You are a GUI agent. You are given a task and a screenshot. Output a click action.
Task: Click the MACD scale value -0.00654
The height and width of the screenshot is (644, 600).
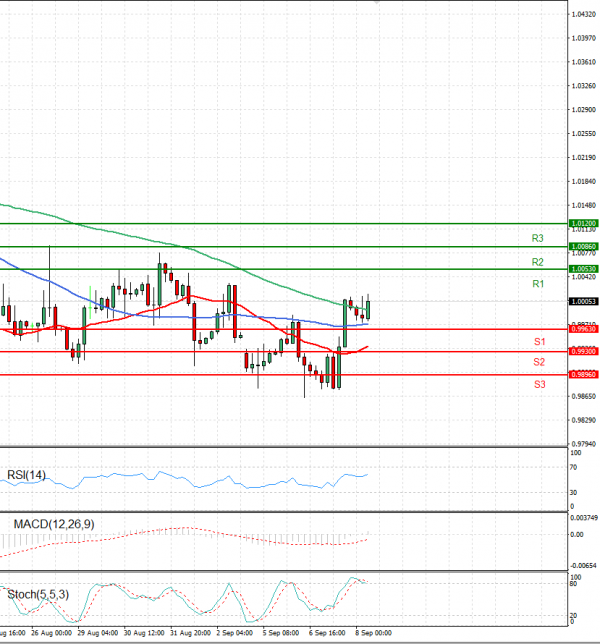tap(584, 566)
